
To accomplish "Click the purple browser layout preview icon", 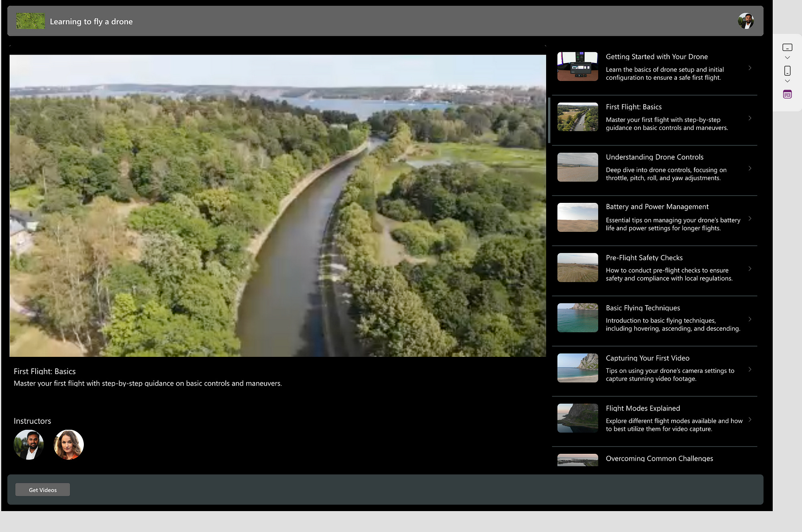I will click(787, 94).
